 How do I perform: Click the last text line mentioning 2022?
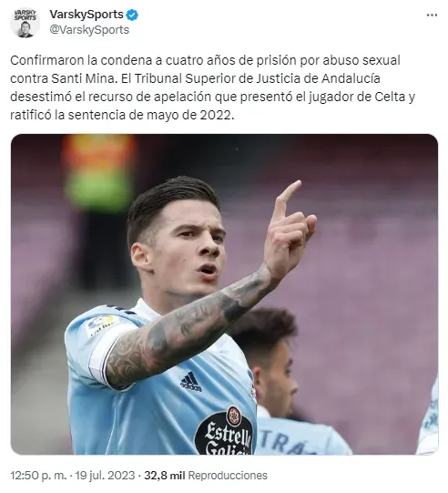[x=122, y=115]
